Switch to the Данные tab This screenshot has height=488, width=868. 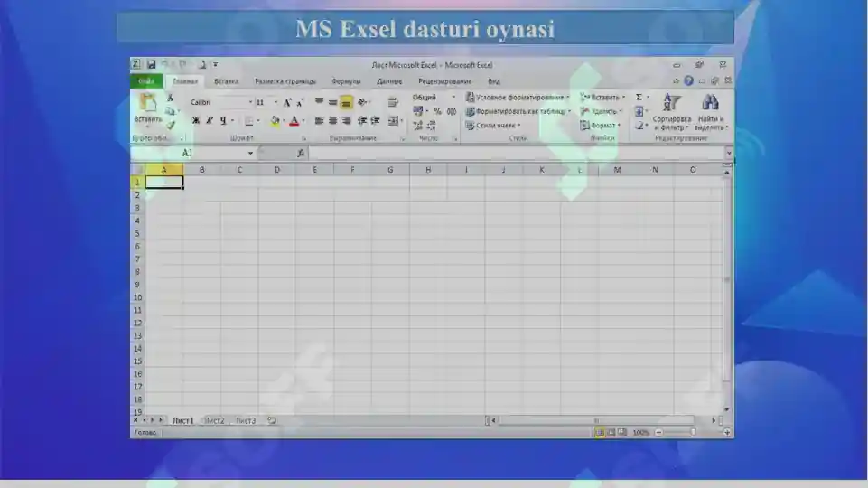pos(389,81)
